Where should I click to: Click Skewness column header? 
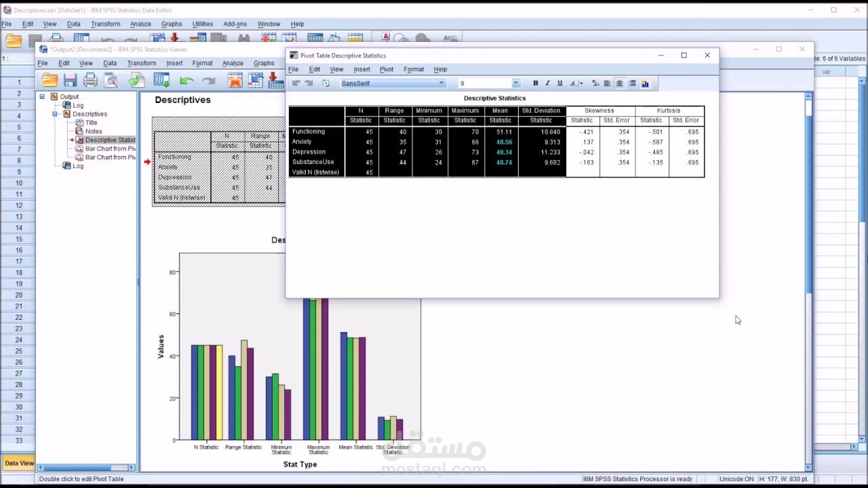(599, 110)
